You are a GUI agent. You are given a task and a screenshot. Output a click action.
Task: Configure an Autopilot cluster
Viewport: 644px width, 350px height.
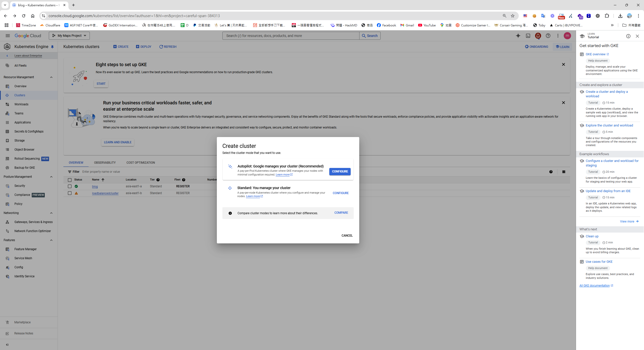coord(340,171)
